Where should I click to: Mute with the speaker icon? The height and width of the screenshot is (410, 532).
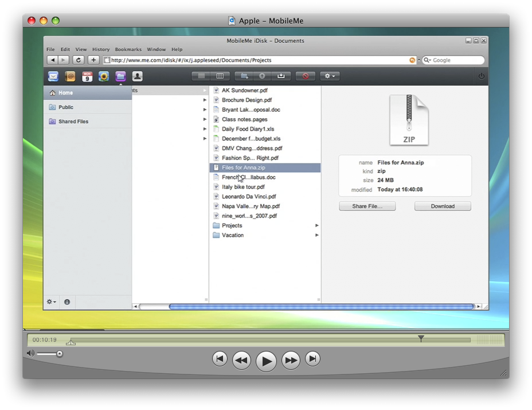pos(30,354)
